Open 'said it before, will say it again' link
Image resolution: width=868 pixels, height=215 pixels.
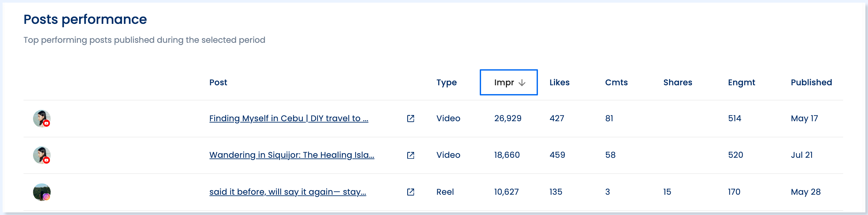click(287, 192)
